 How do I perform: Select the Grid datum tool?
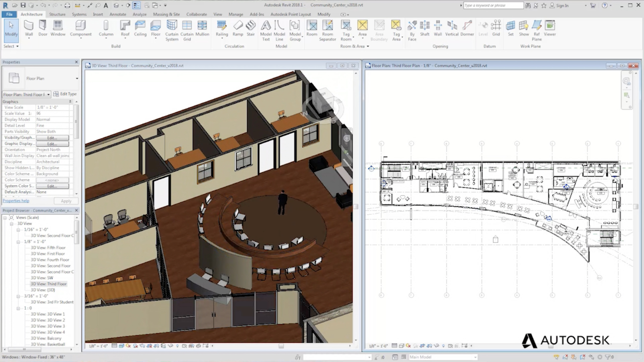pyautogui.click(x=496, y=28)
